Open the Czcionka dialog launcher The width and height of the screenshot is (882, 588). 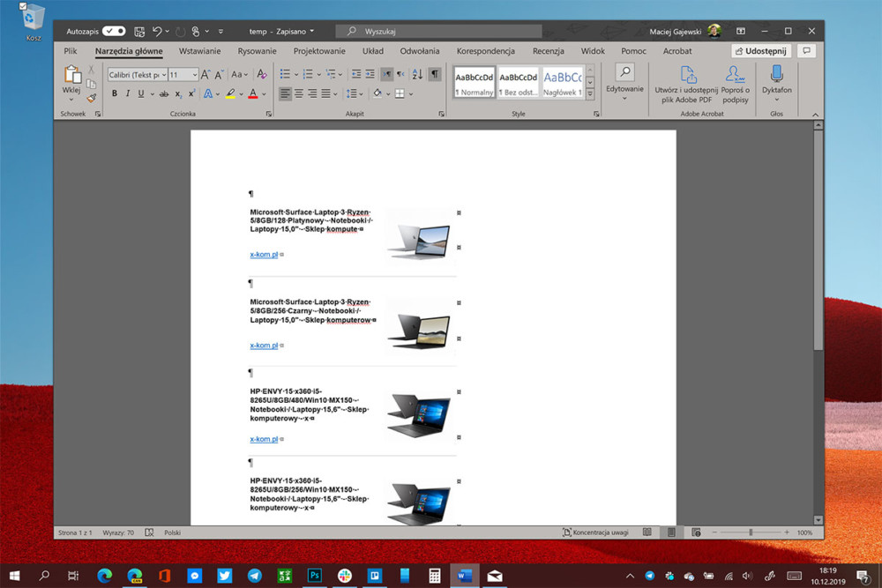tap(268, 114)
